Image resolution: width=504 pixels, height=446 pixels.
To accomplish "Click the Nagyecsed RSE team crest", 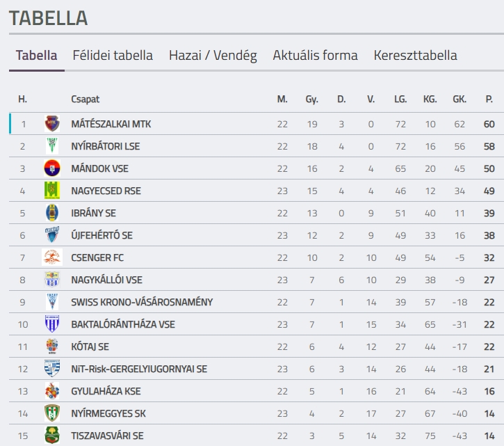I will [52, 191].
